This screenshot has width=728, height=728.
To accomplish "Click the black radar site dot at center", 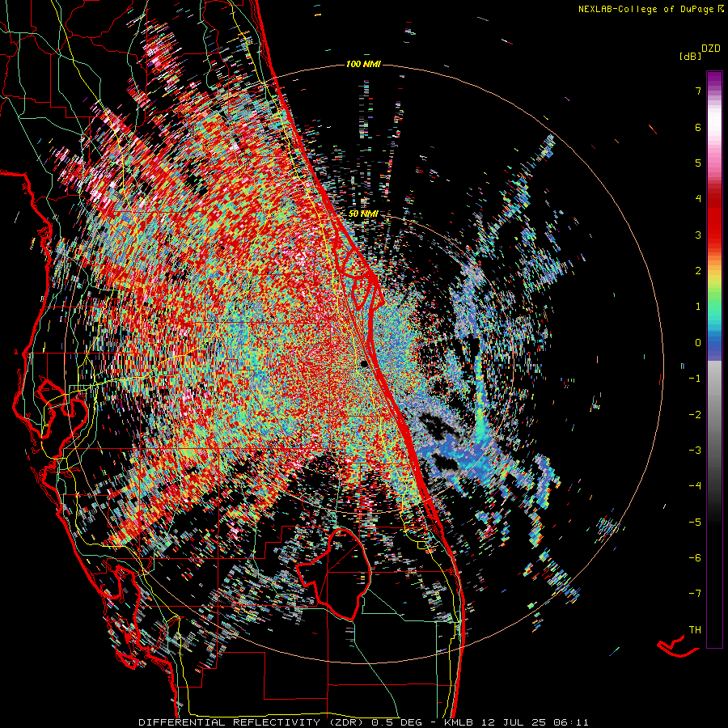I will point(364,363).
